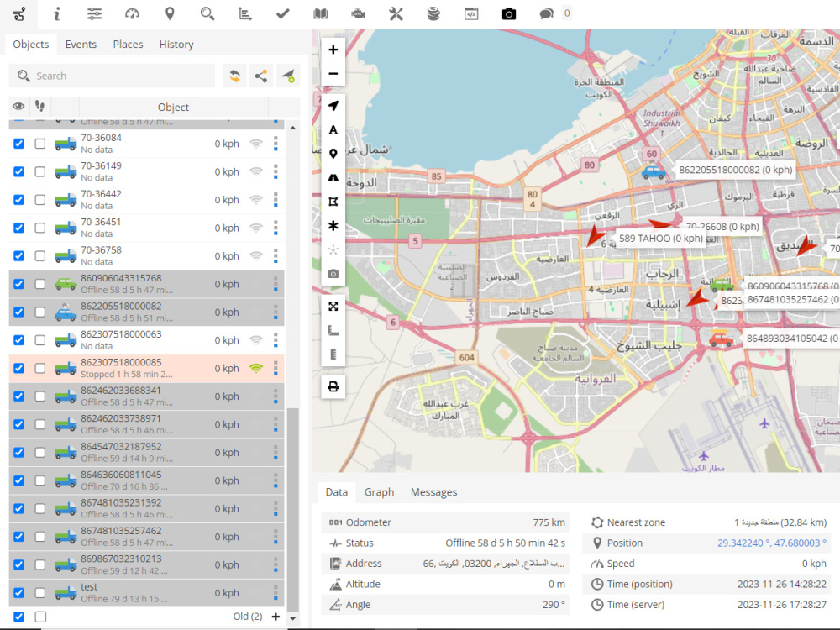Select the Objects tab
This screenshot has height=630, width=840.
click(x=30, y=45)
